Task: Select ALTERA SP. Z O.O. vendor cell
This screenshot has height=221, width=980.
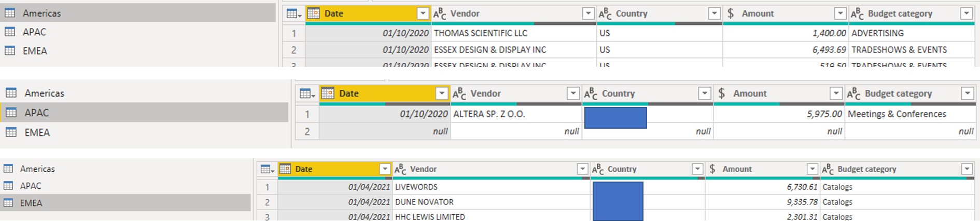Action: [516, 114]
